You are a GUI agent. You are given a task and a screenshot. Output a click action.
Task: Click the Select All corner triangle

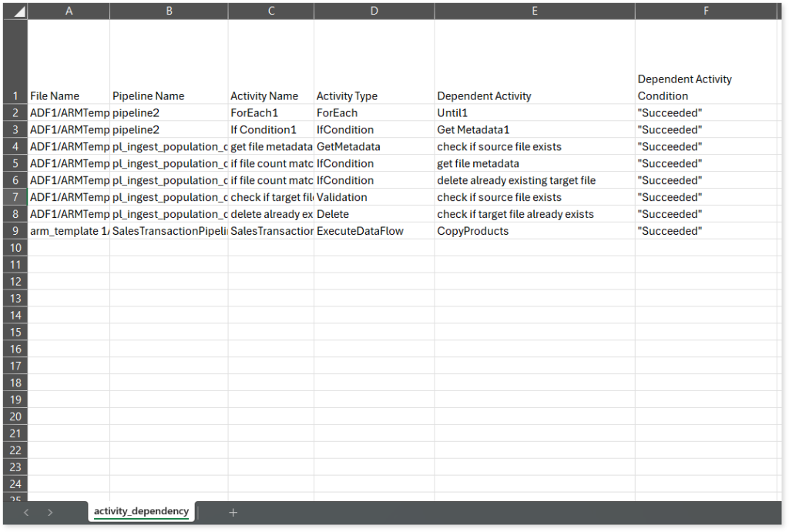[x=17, y=12]
